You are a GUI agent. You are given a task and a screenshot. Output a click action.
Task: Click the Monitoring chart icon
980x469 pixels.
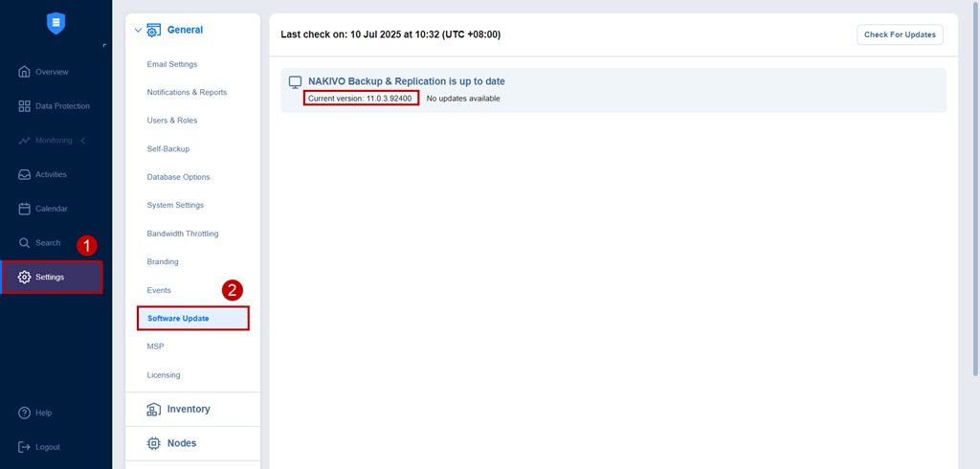tap(24, 141)
